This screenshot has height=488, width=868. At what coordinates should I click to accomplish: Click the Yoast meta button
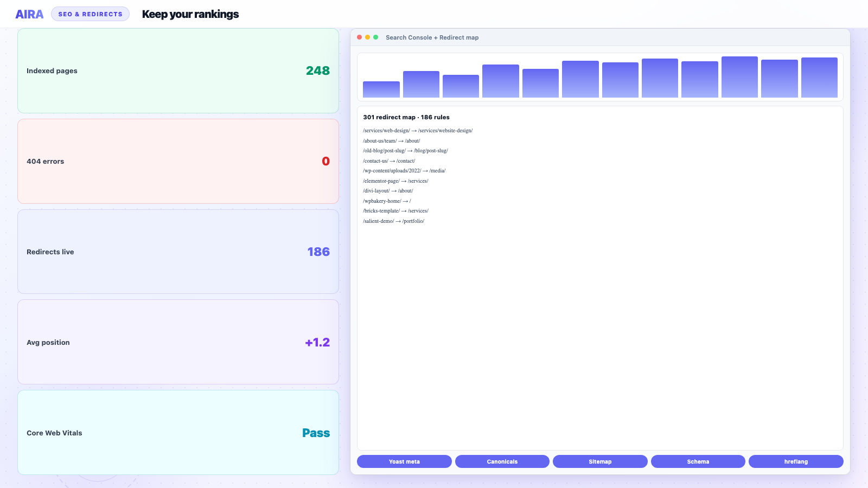click(x=404, y=461)
